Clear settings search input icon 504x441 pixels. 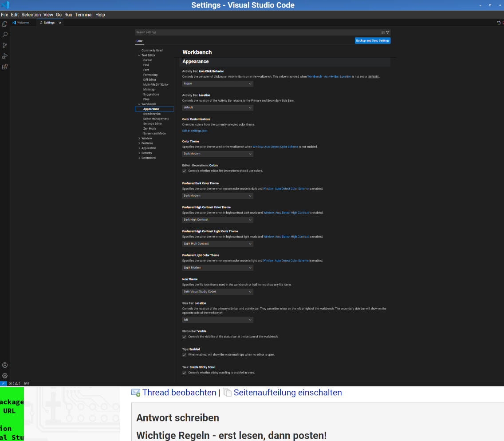coord(383,32)
